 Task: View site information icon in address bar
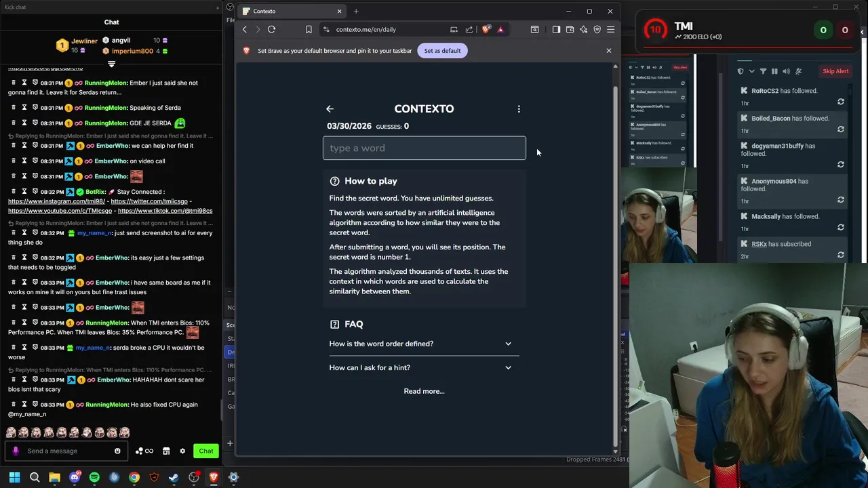pos(326,29)
